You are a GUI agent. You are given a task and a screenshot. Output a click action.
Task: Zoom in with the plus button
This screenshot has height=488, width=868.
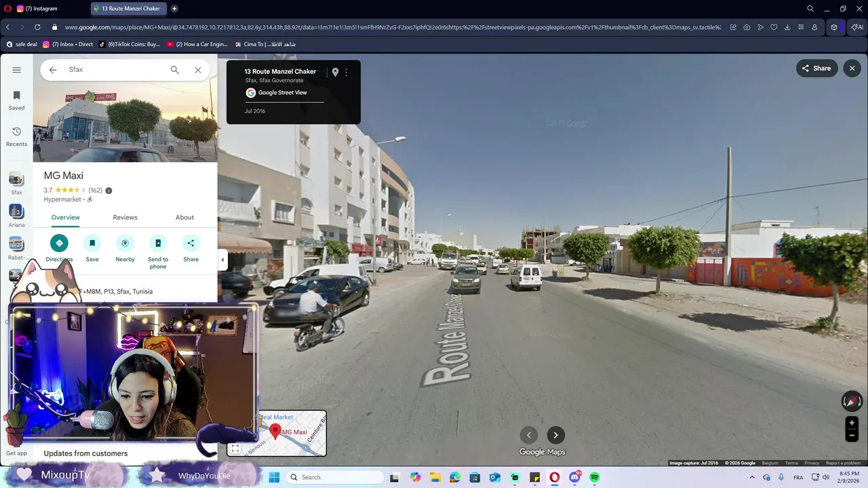click(852, 423)
